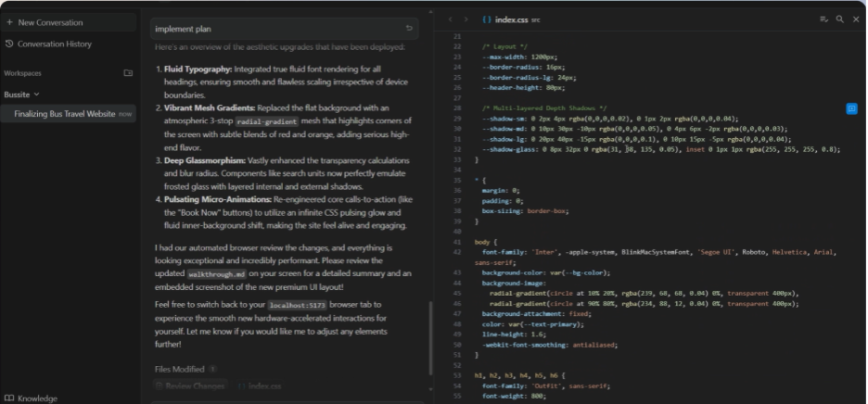Navigate forward with editor right arrow
This screenshot has height=404, width=868.
coord(466,19)
